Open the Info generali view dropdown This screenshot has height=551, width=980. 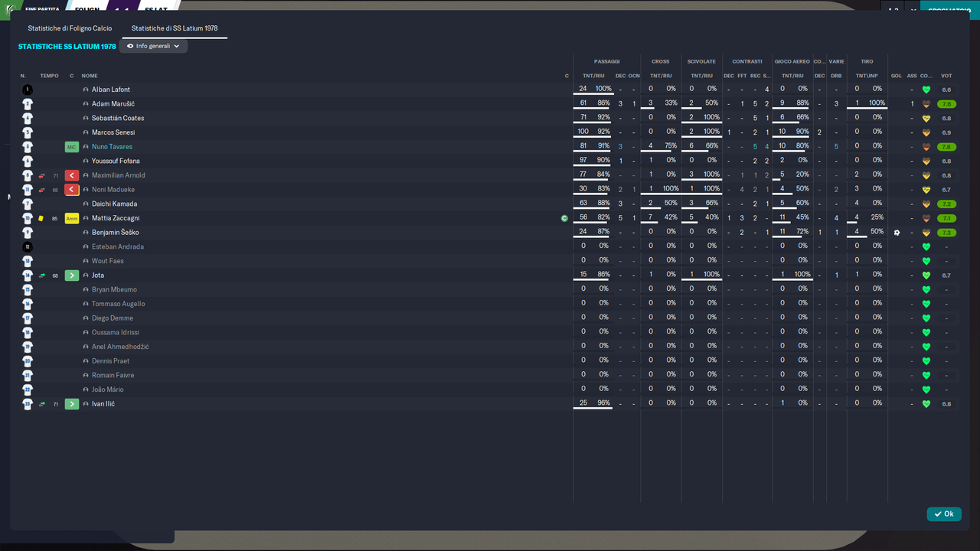153,46
